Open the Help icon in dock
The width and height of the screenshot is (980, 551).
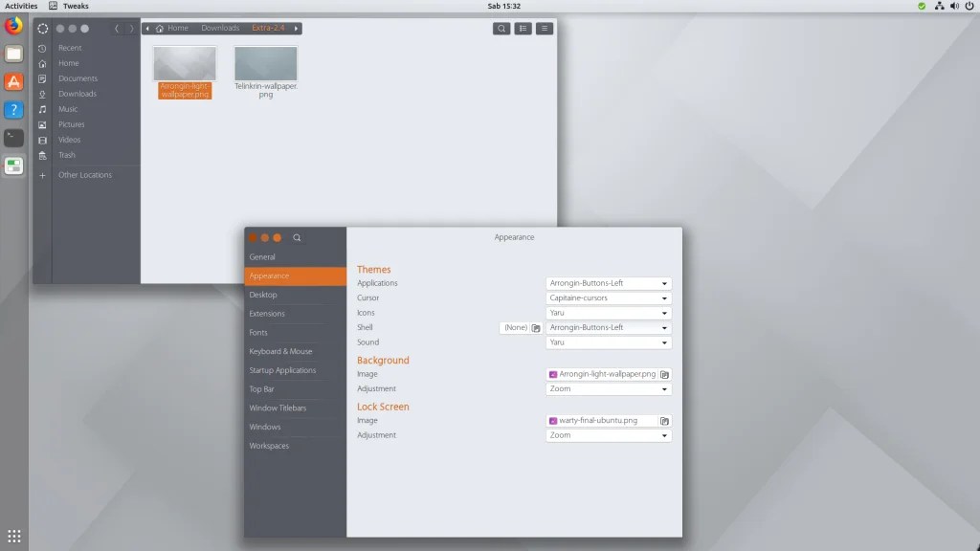(x=13, y=110)
